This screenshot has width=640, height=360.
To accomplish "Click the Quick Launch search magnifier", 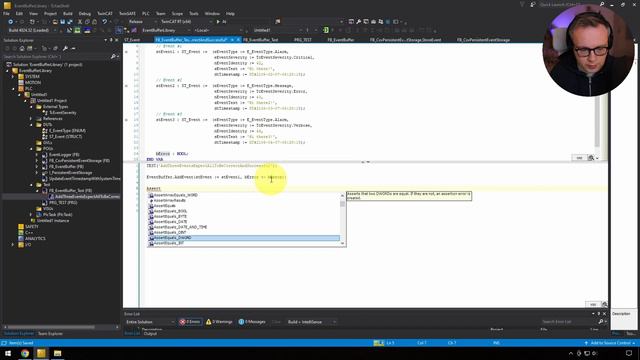I will (x=602, y=4).
